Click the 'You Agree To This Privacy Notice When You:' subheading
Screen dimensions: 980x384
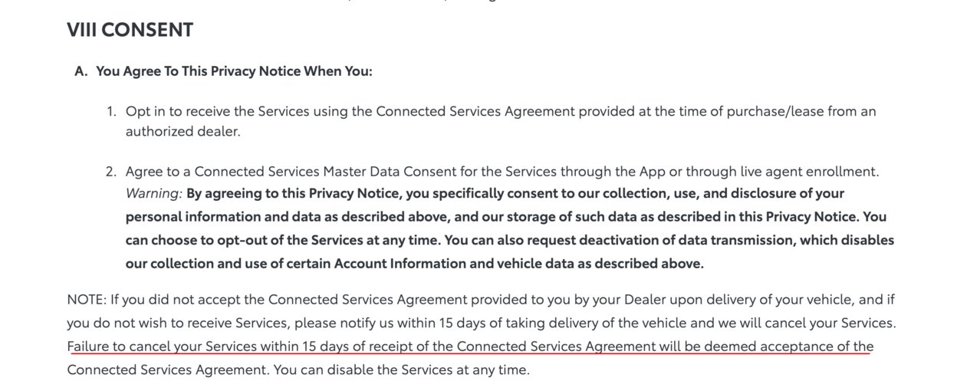(234, 71)
